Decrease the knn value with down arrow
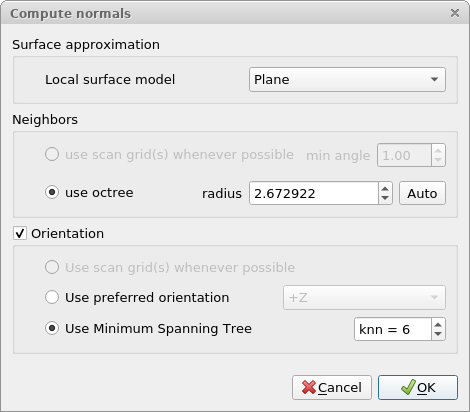 [438, 334]
